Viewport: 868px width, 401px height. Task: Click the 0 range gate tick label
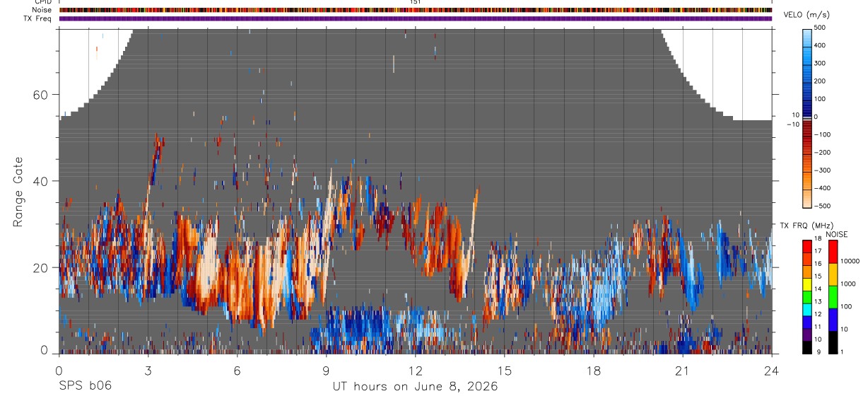(44, 351)
